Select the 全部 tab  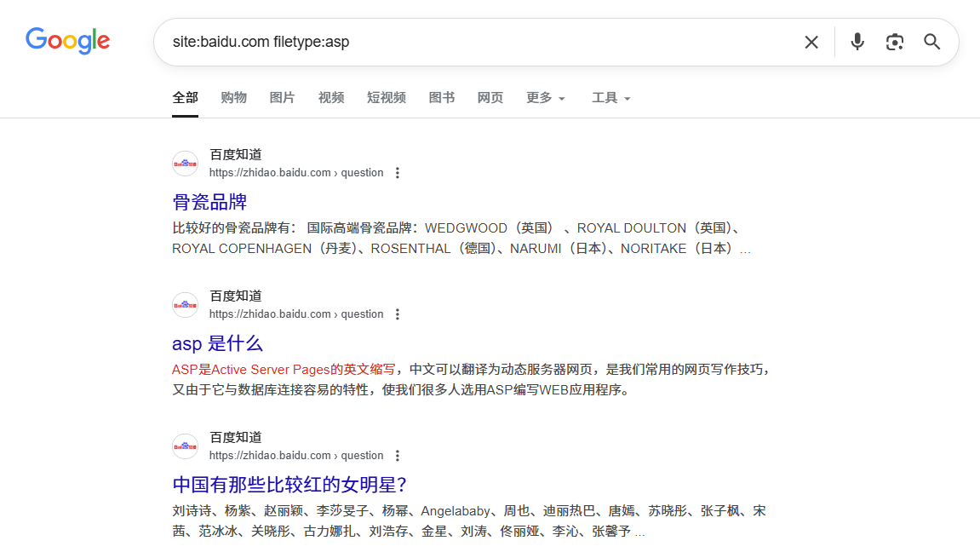[185, 98]
